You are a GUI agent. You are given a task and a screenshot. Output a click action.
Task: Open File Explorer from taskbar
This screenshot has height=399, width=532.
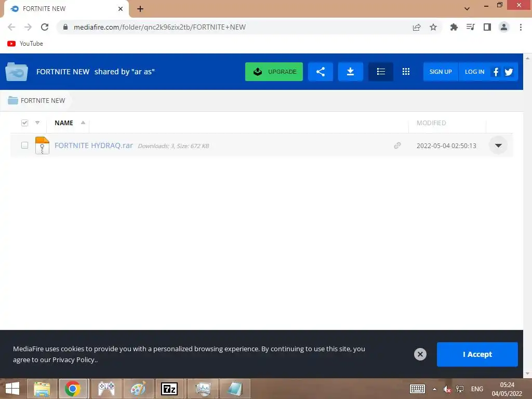click(42, 389)
